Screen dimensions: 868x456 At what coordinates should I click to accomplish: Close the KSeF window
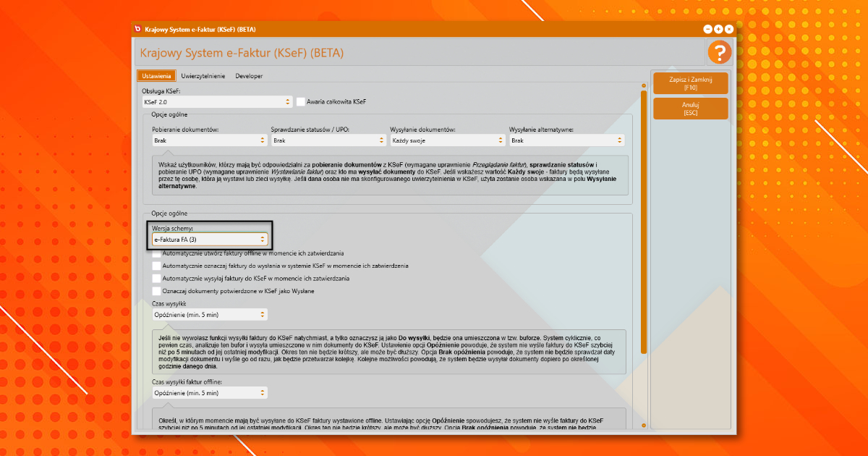coord(729,29)
